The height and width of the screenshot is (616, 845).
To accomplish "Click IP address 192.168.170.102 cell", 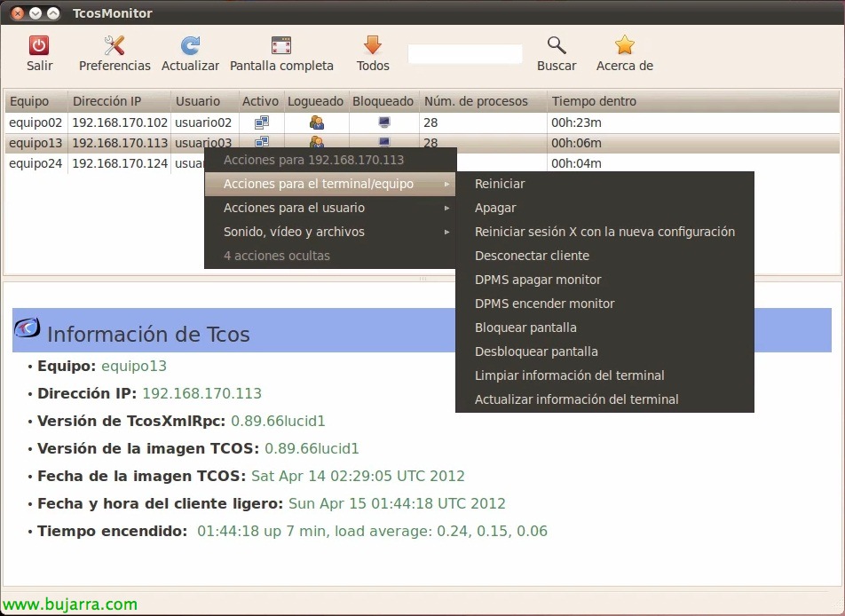I will pyautogui.click(x=120, y=122).
